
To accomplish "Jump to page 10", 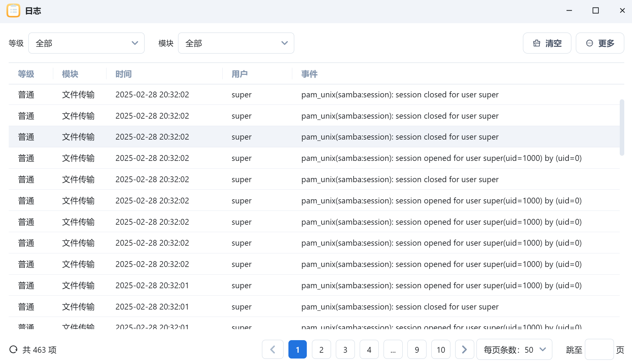I will pyautogui.click(x=441, y=349).
